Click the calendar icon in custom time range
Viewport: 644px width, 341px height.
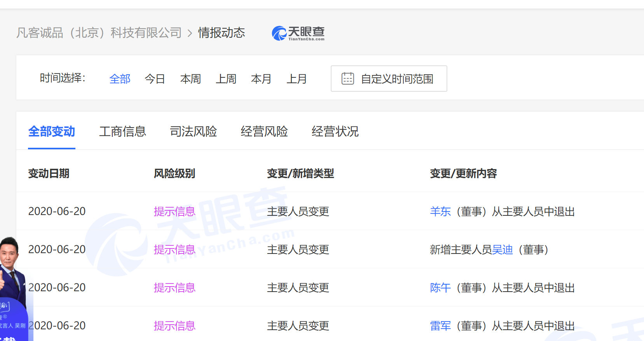point(347,79)
